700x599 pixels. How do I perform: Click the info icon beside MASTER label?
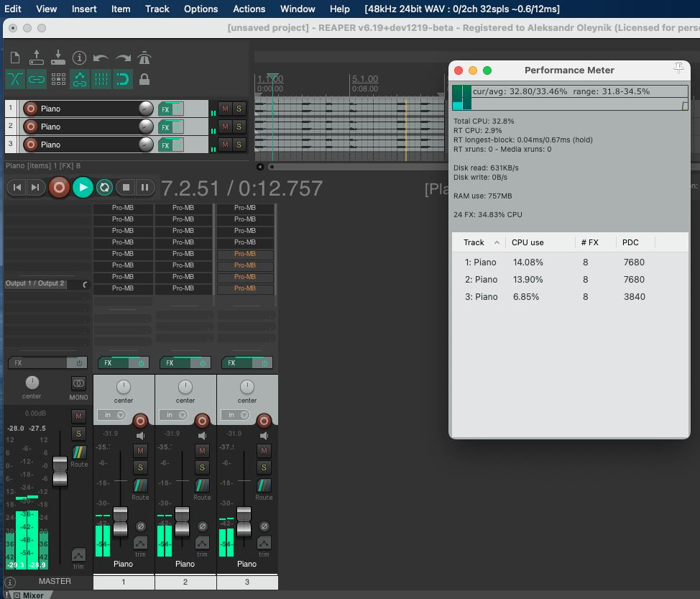tap(10, 582)
